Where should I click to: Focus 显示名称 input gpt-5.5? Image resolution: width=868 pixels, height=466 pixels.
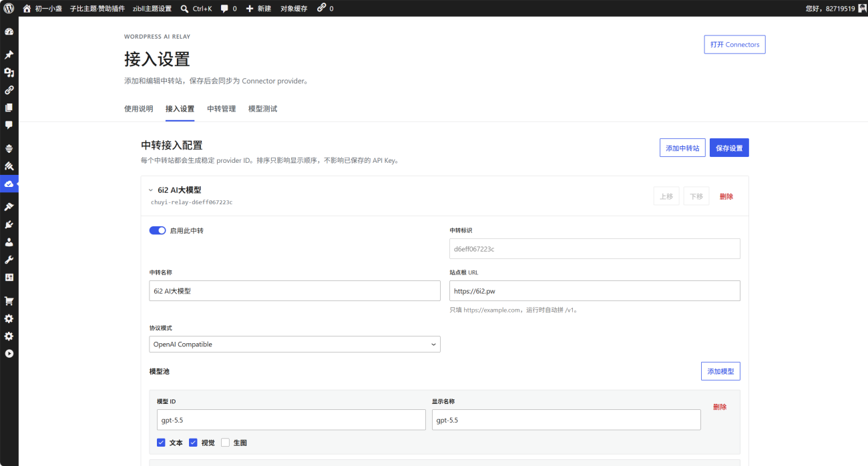coord(566,419)
